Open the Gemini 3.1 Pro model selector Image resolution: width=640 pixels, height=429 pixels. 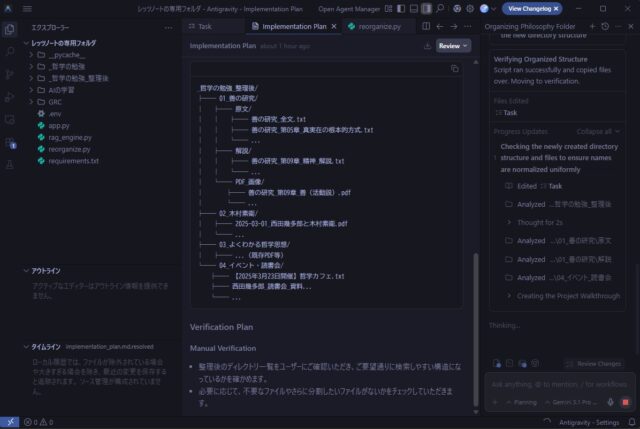pyautogui.click(x=570, y=402)
